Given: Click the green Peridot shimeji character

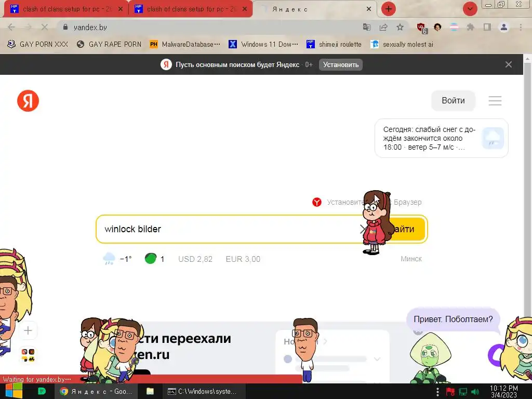Looking at the screenshot, I should coord(430,358).
